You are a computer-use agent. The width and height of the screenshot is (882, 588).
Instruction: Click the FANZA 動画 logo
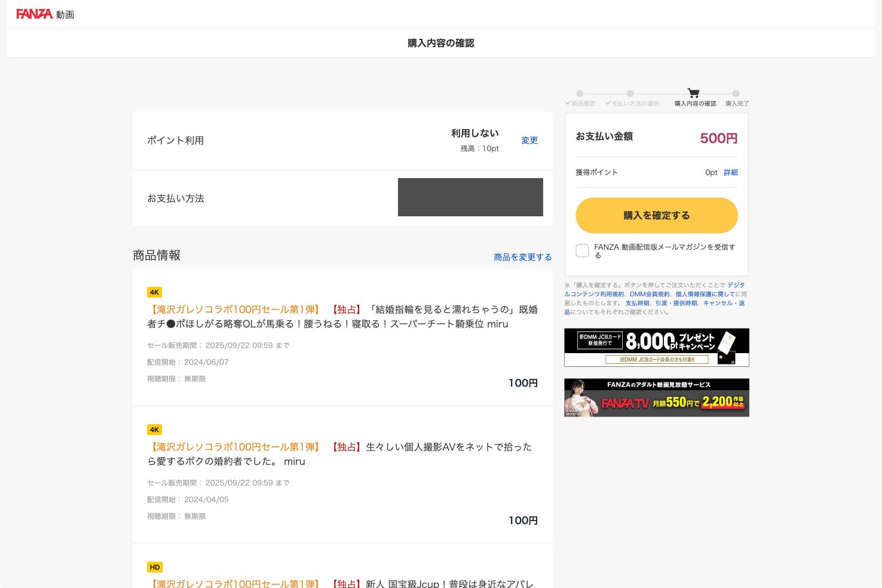tap(45, 14)
